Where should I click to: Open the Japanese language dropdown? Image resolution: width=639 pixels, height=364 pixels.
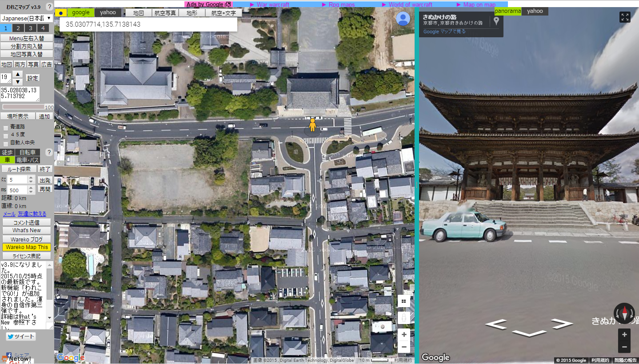[27, 18]
